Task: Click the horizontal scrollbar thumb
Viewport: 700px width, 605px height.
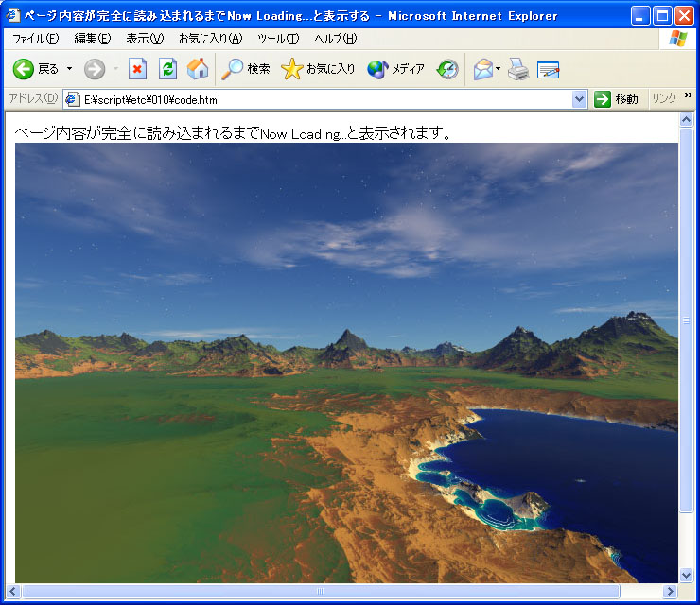Action: pos(321,592)
